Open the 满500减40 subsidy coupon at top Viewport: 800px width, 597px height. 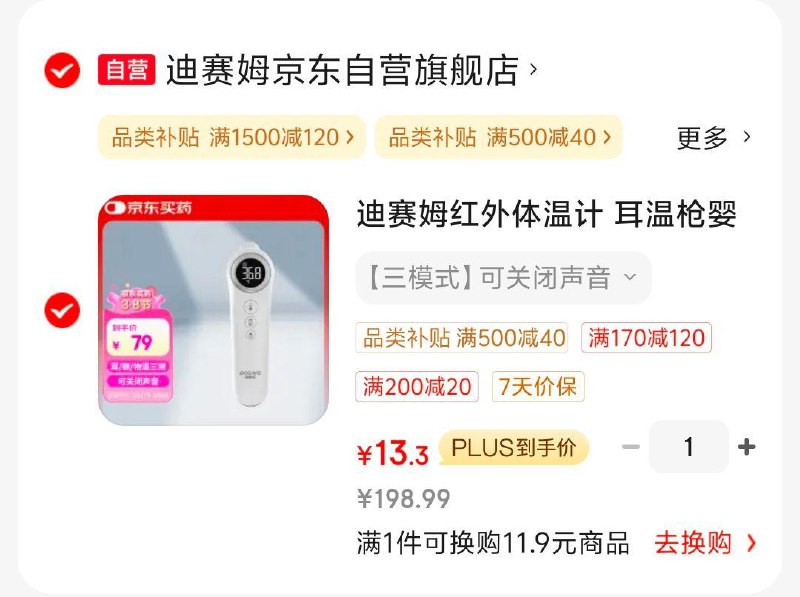click(x=499, y=137)
